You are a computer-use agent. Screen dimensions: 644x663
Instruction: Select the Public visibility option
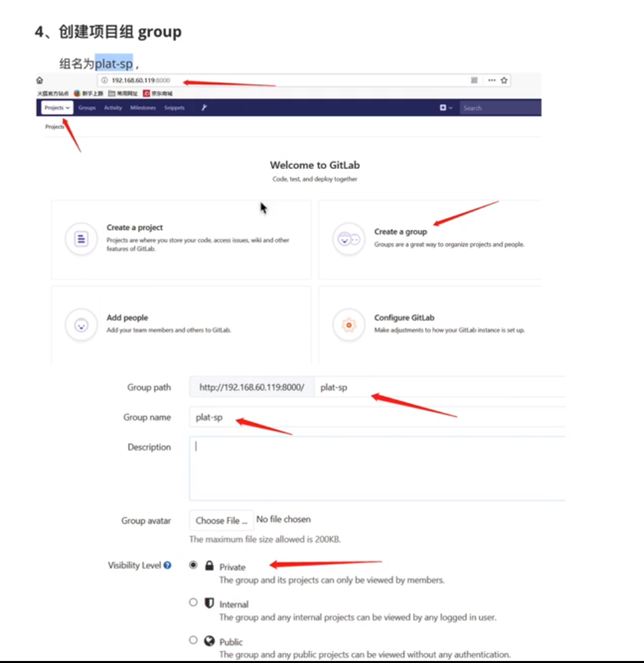coord(193,640)
